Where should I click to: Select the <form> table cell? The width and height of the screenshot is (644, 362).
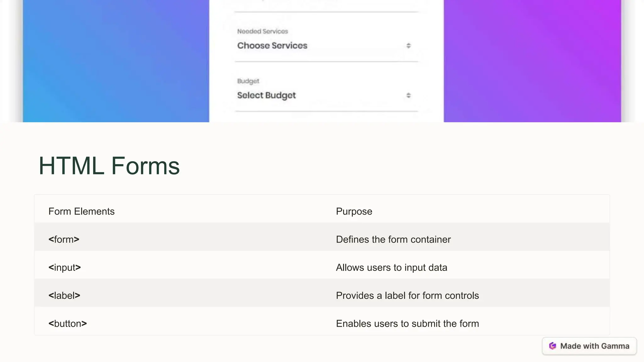(64, 239)
